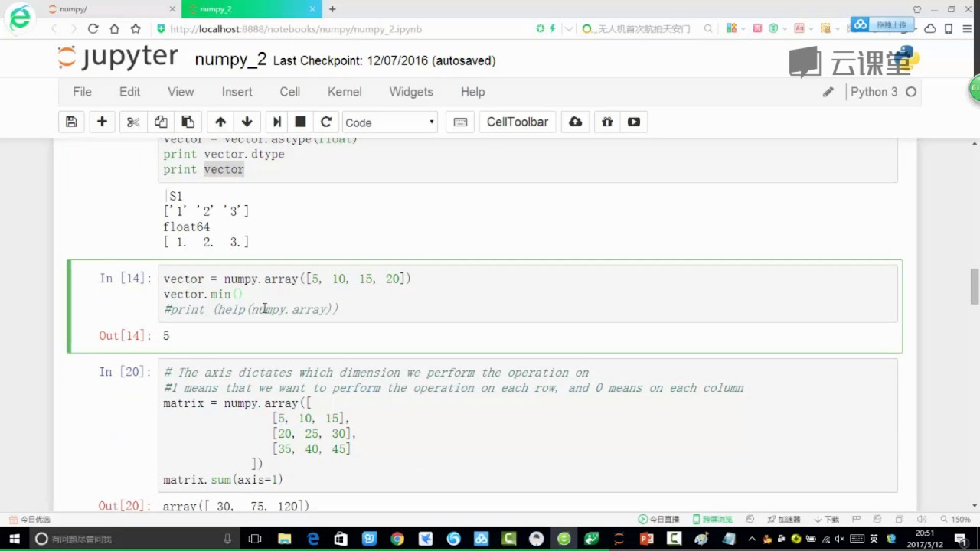Open the Help menu
The height and width of the screenshot is (551, 980).
pos(472,92)
